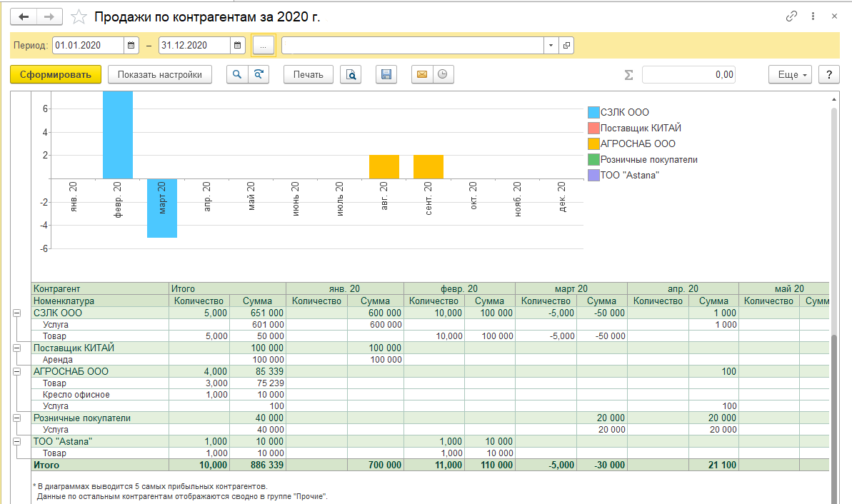Add report to favorites with star icon
852x504 pixels.
tap(80, 17)
